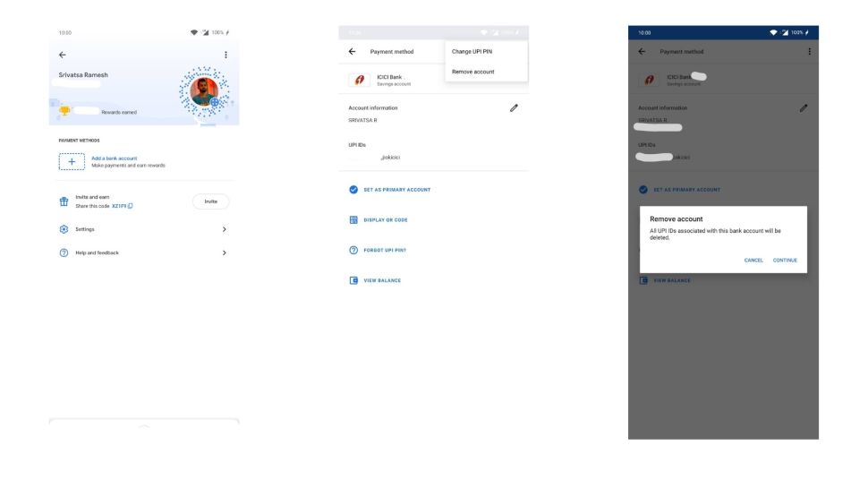Open three-dot menu on dimmed right screen

(809, 52)
